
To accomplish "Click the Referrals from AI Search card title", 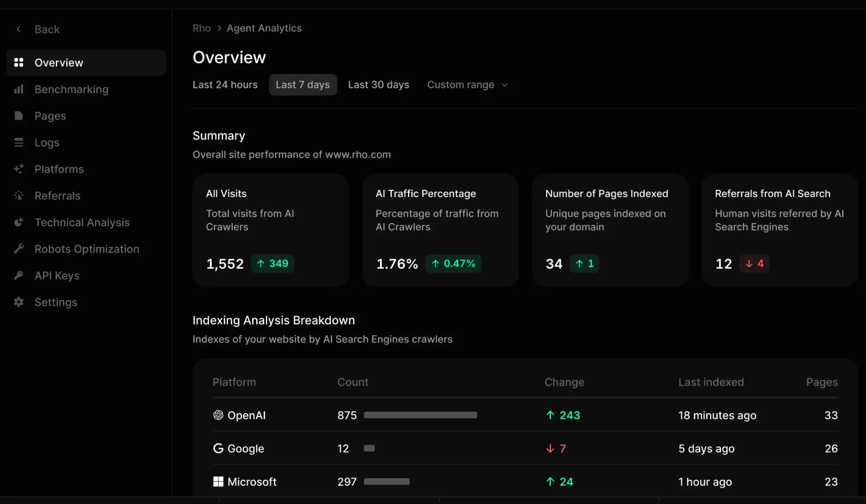I will coord(772,193).
